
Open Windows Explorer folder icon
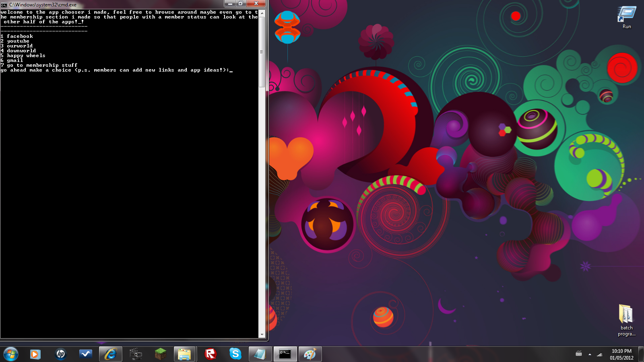(185, 354)
